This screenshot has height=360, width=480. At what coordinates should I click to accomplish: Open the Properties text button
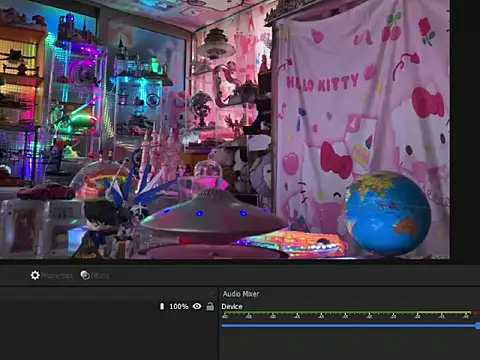click(x=57, y=276)
